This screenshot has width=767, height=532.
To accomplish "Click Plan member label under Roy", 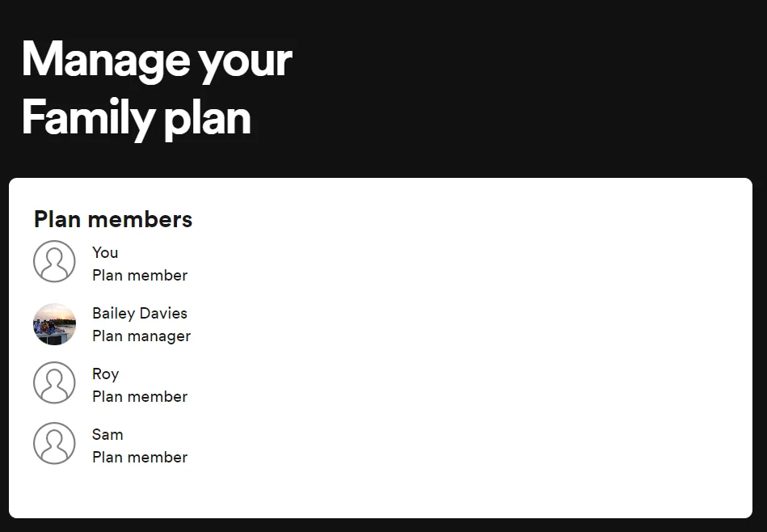I will [x=139, y=397].
